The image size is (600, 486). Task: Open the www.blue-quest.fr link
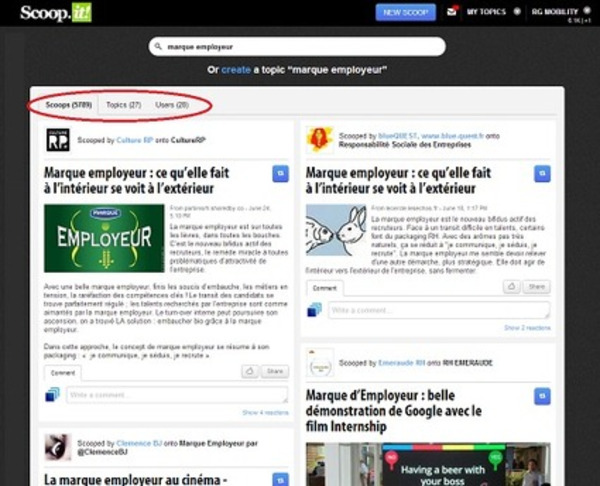[452, 136]
